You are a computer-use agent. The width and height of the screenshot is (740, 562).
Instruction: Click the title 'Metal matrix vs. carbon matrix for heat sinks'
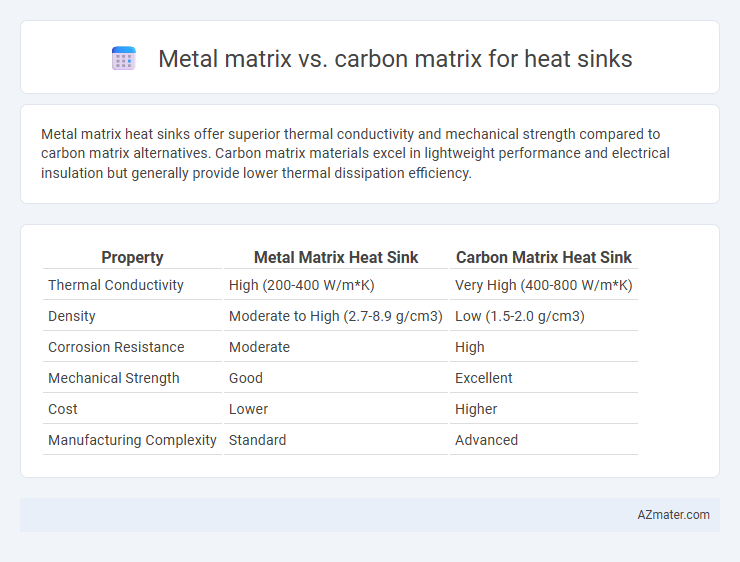[395, 59]
